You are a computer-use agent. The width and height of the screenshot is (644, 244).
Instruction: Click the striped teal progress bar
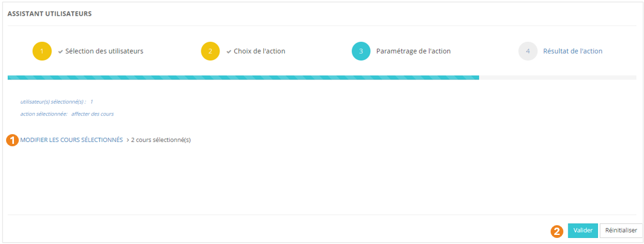click(x=243, y=78)
